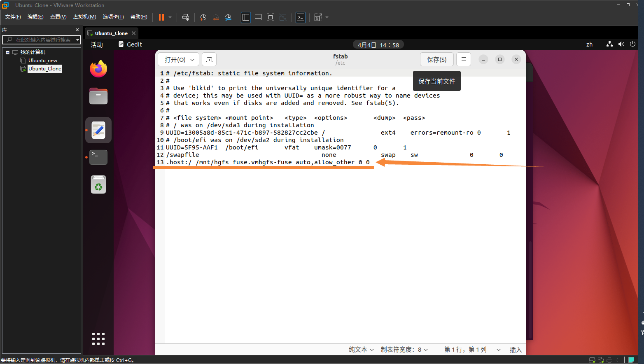Click the printer status icon

(x=609, y=360)
